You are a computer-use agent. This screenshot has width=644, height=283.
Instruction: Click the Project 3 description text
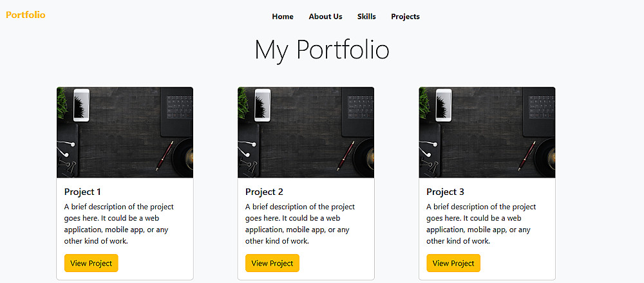pos(481,224)
